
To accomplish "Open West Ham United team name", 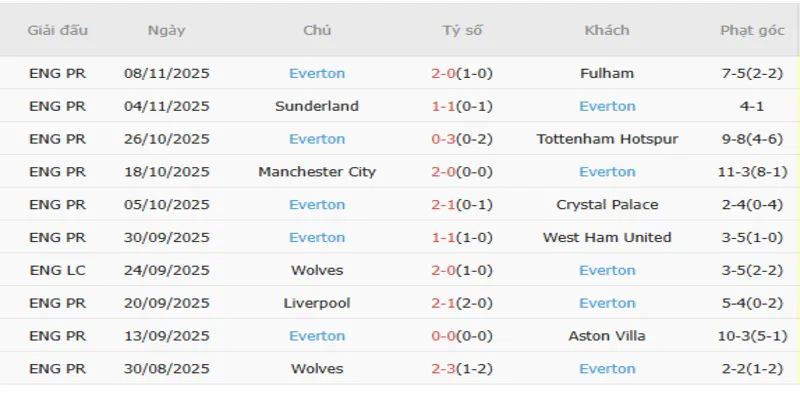I will (x=607, y=238).
